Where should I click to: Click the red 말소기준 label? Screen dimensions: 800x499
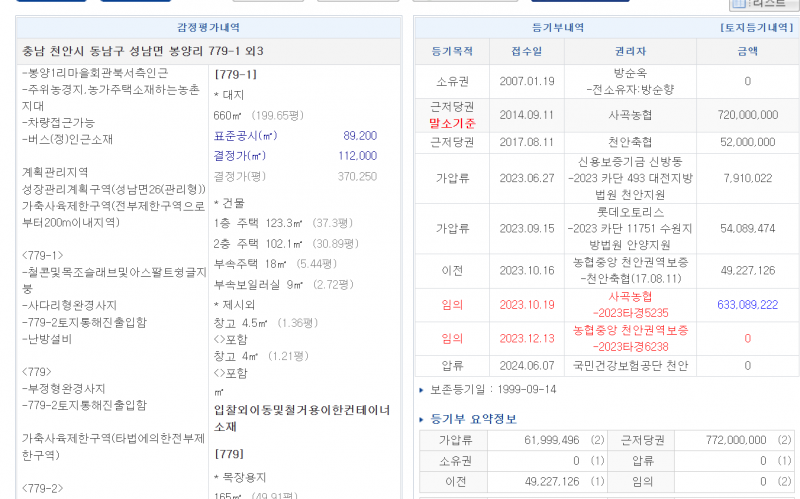[452, 123]
